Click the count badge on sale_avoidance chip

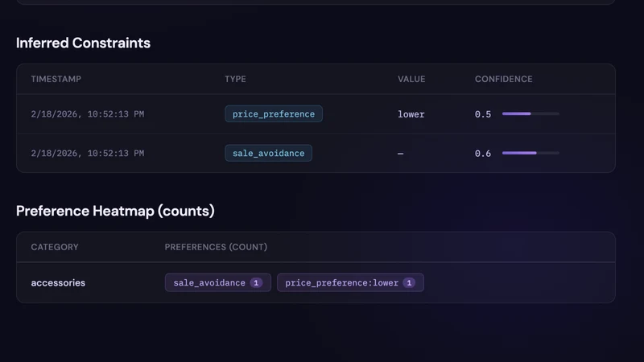pyautogui.click(x=256, y=283)
